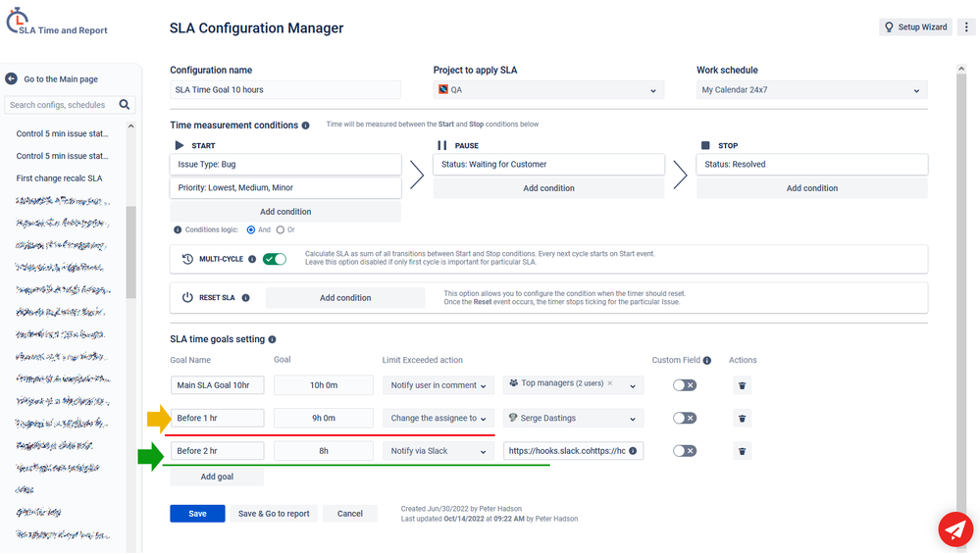Screen dimensions: 980x554
Task: Click info icon beside Conditions logic
Action: tap(178, 229)
